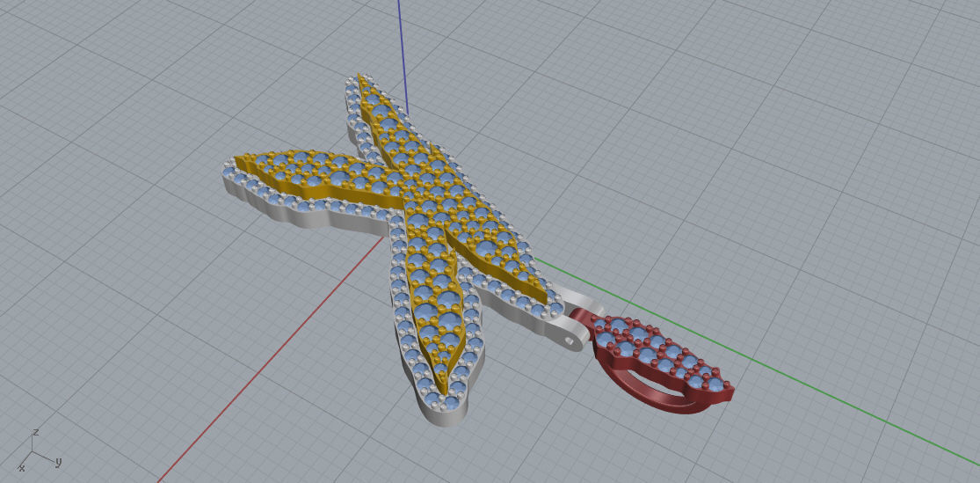
Task: Click the blue vertical Z-axis line
Action: tap(403, 56)
